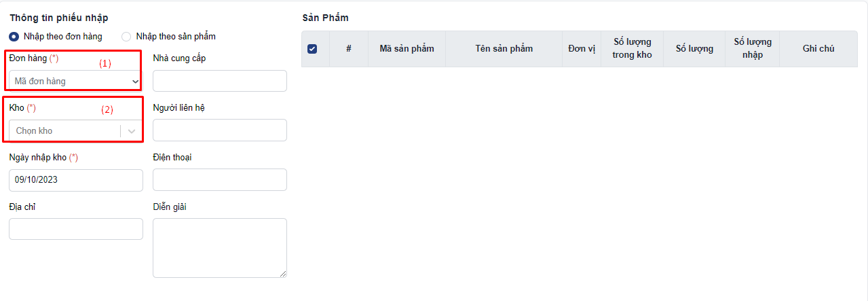Click the chevron arrow in Kho field

pos(132,131)
